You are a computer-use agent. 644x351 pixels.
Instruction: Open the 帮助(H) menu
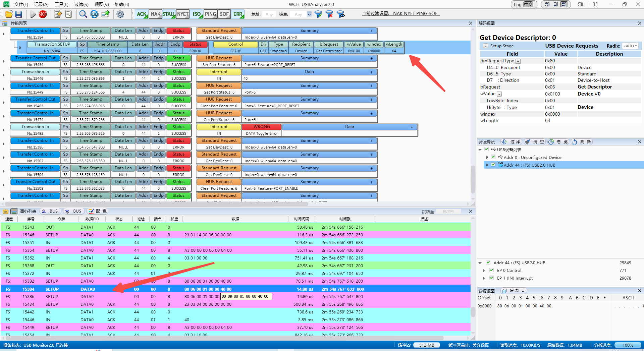122,4
